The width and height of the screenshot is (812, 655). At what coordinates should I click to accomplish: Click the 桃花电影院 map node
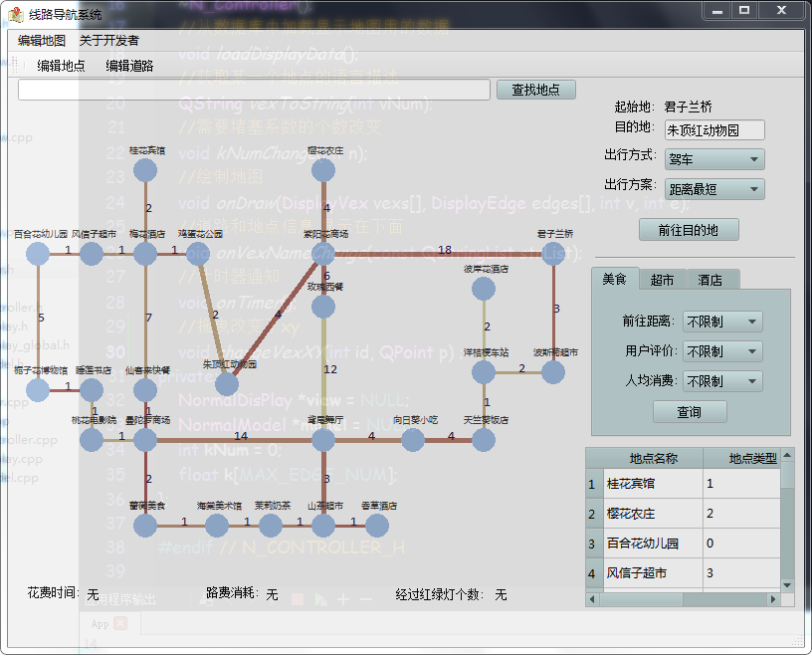pyautogui.click(x=92, y=440)
